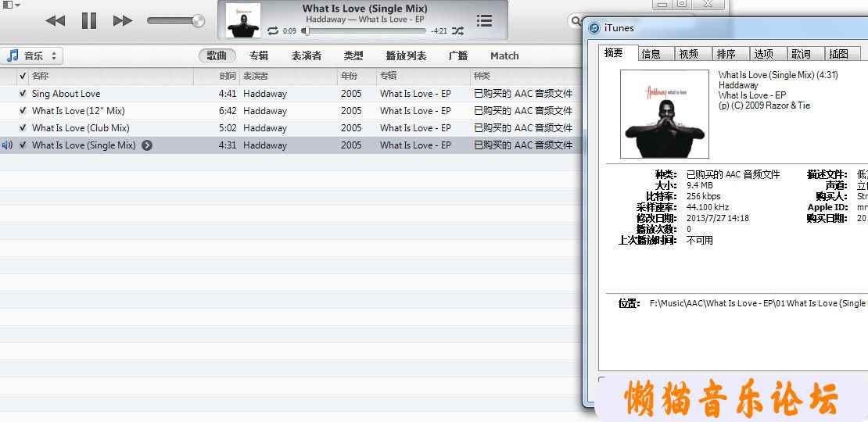The height and width of the screenshot is (422, 868).
Task: Sort by the 年份 column header
Action: tap(357, 76)
